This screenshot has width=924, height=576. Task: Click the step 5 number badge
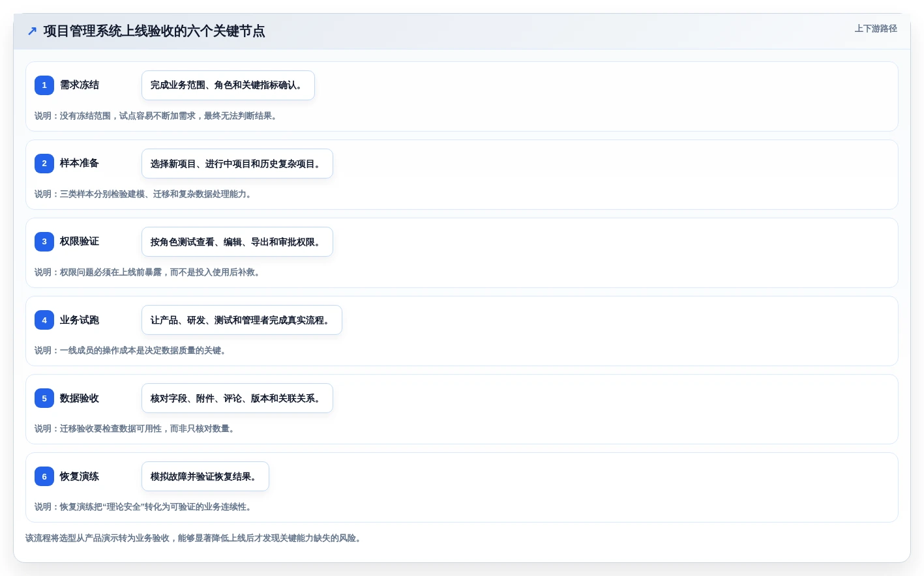click(44, 398)
